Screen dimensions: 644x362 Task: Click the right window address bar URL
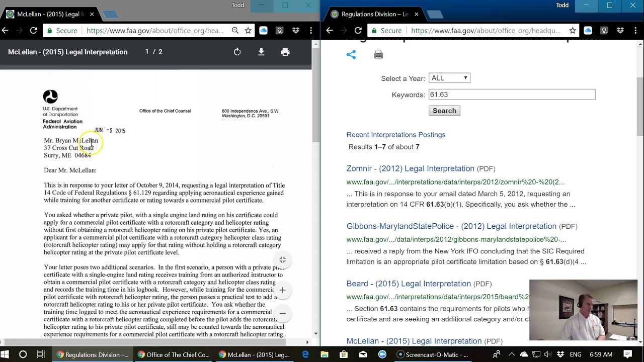coord(486,31)
